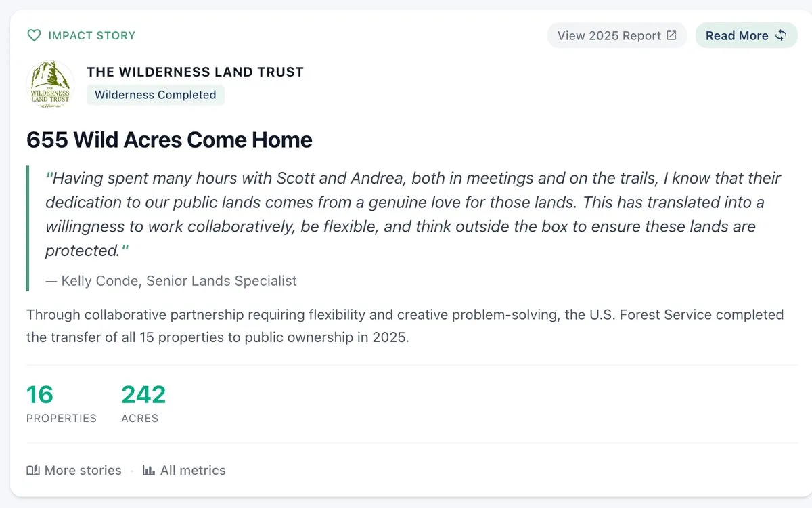Select the Wilderness Completed tag

point(155,95)
